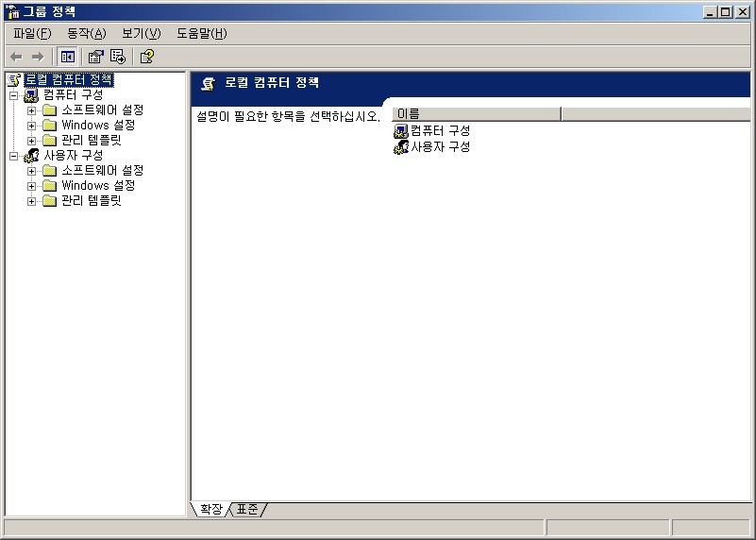Select 소프트웨어 설정 label under 컴퓨터 구성
Viewport: 756px width, 540px height.
tap(103, 110)
